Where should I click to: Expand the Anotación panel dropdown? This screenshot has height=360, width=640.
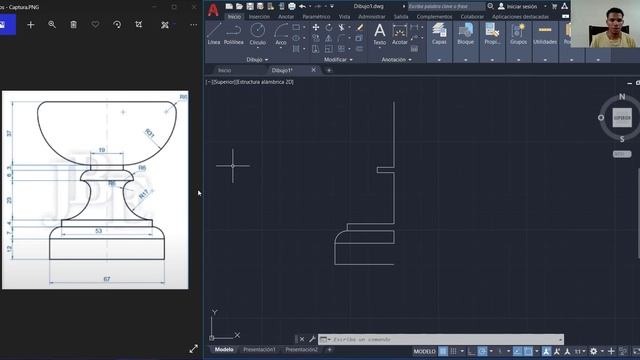pyautogui.click(x=396, y=60)
